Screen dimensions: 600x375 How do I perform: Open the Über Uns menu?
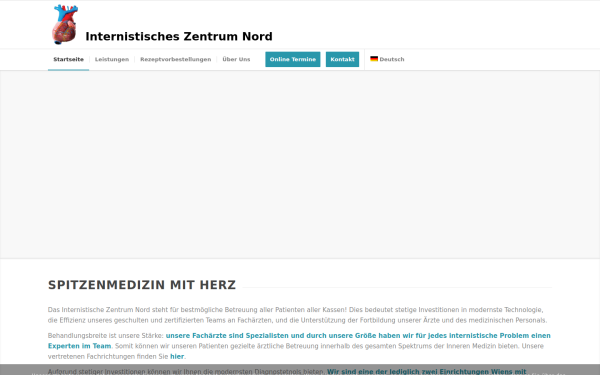236,59
